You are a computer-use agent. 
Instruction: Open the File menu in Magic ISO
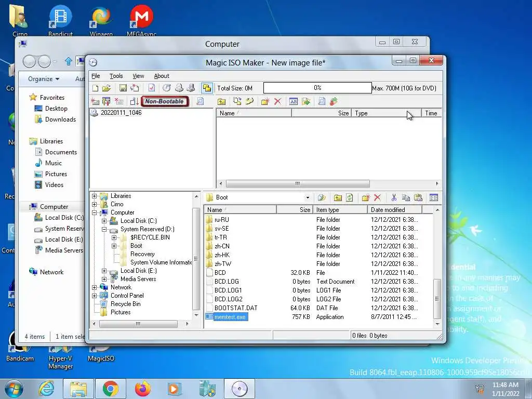click(96, 76)
